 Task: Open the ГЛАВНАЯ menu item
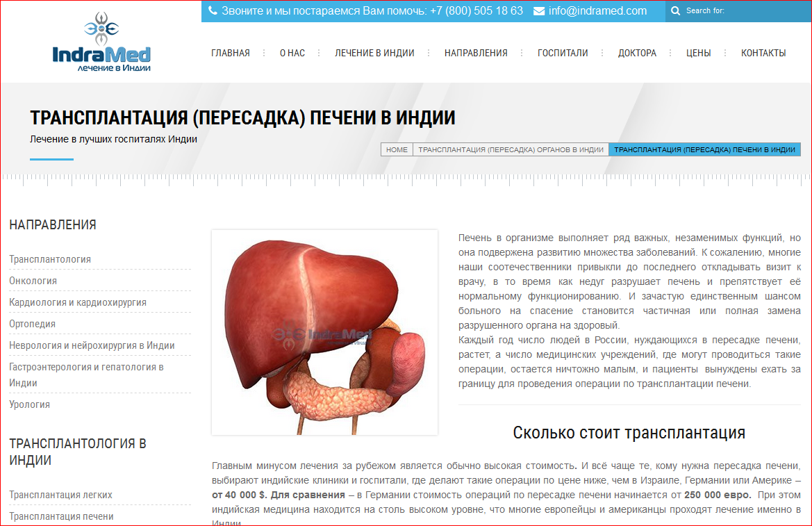(x=231, y=53)
